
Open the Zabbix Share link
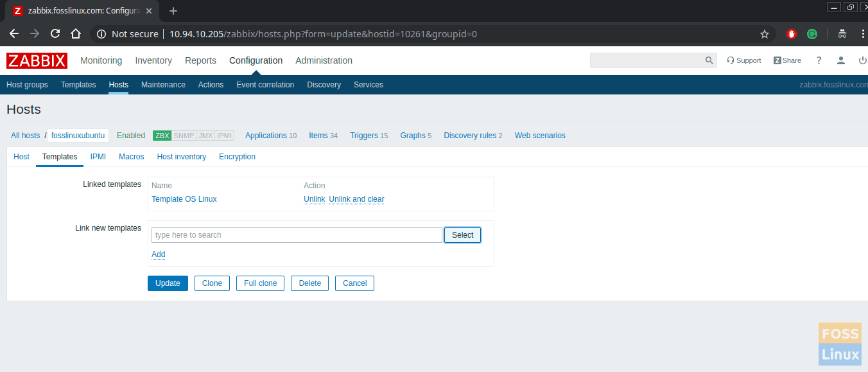787,60
